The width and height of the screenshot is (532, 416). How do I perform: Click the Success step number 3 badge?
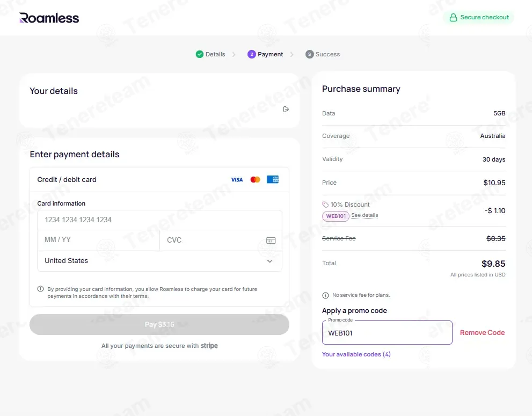pos(309,54)
